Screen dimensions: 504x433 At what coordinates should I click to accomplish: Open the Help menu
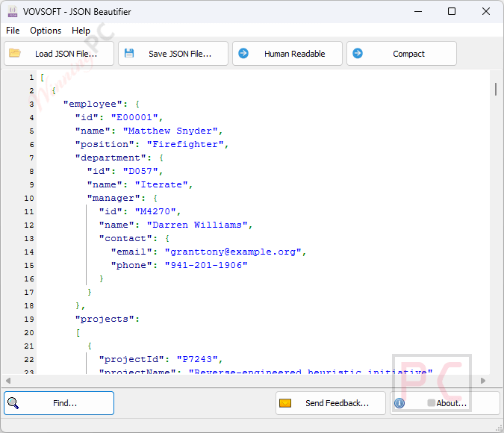pos(81,31)
